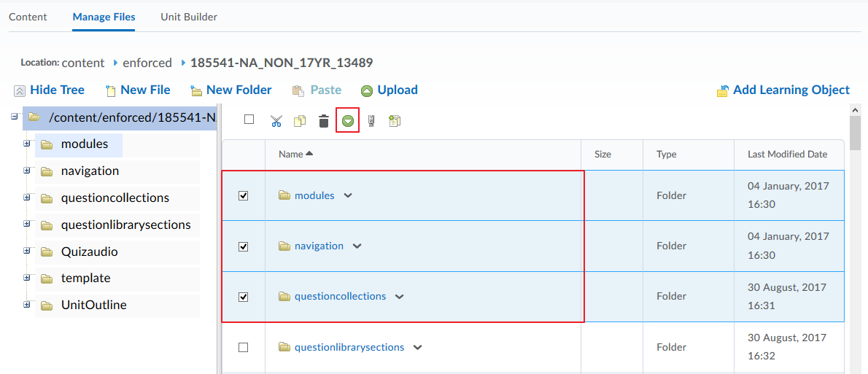Open the dropdown arrow next to modules

point(348,195)
